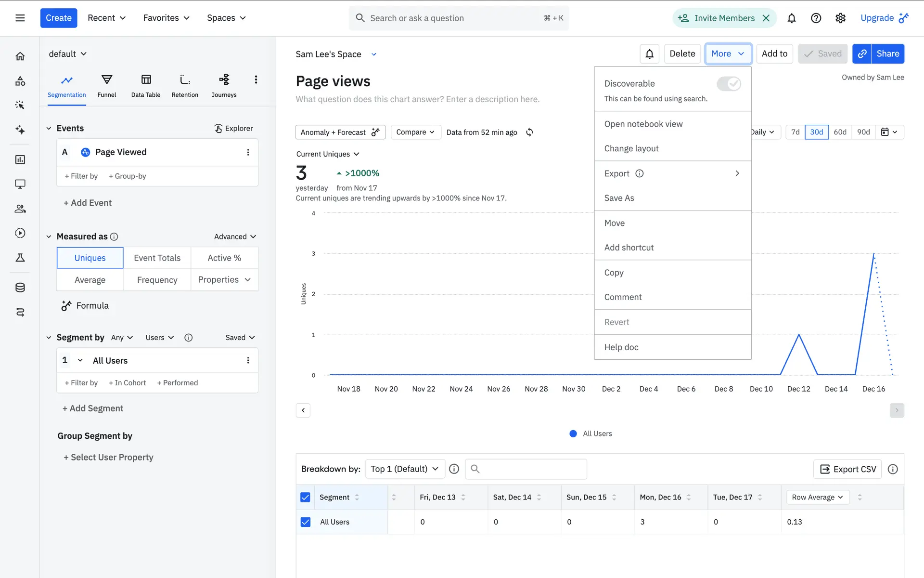Toggle the Segment header checkbox
The width and height of the screenshot is (924, 578).
[x=305, y=497]
